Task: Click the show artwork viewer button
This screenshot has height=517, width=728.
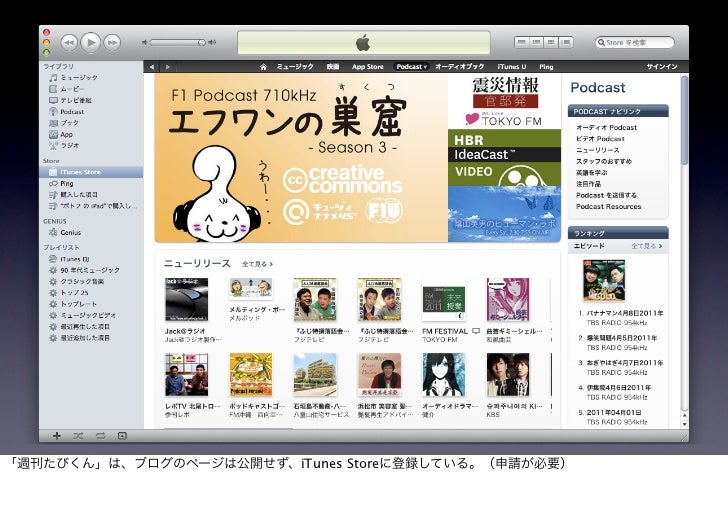Action: (x=122, y=436)
